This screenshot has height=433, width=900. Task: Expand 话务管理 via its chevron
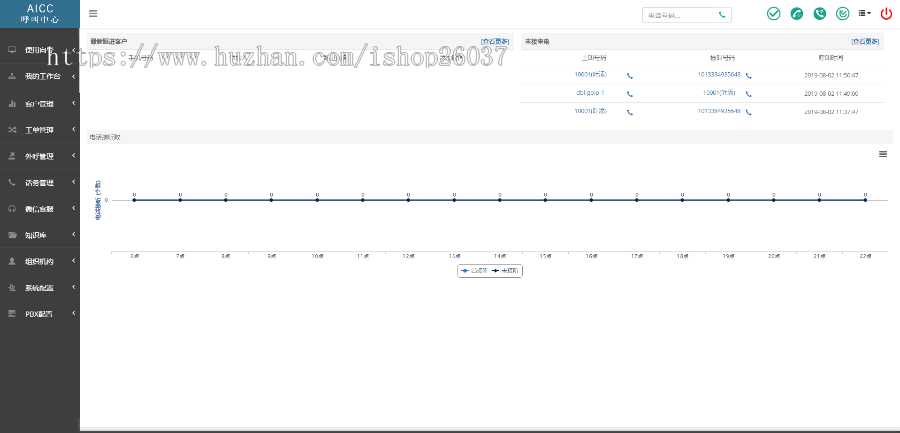coord(74,183)
